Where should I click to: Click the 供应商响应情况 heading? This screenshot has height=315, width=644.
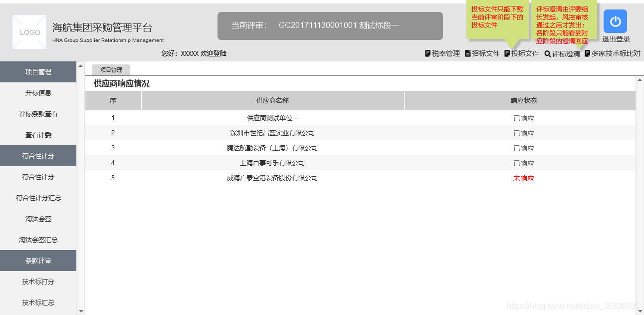coord(122,84)
